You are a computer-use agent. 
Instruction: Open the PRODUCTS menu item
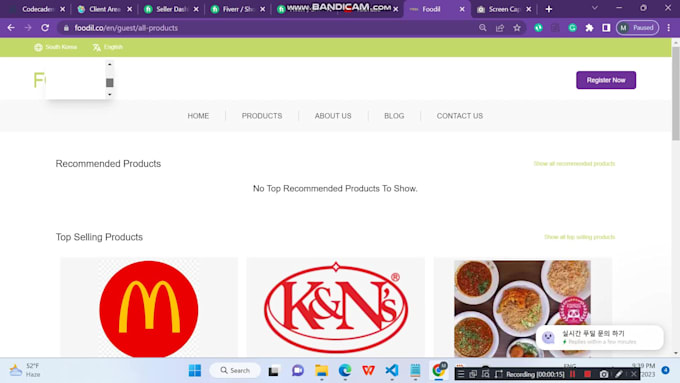pos(262,116)
